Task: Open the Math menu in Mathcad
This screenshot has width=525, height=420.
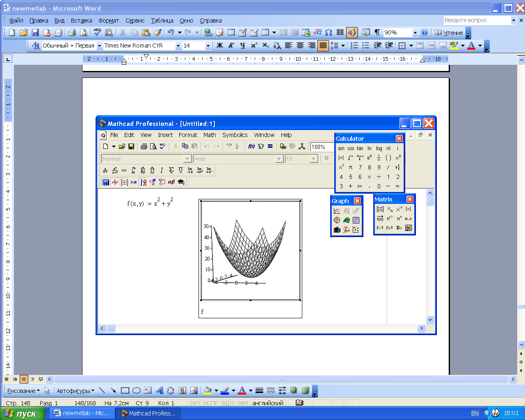Action: [x=210, y=135]
